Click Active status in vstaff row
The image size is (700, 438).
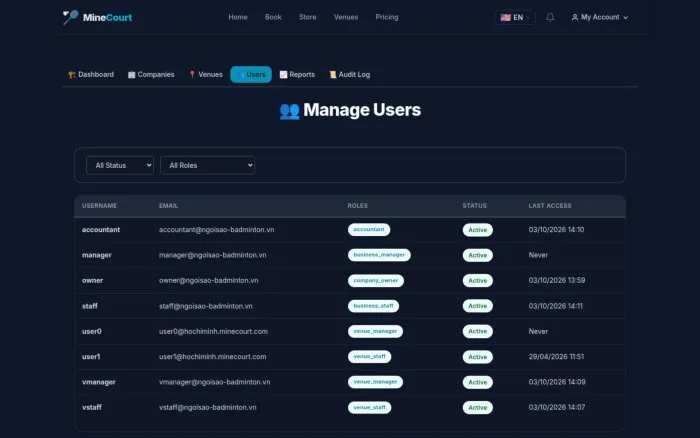(477, 408)
